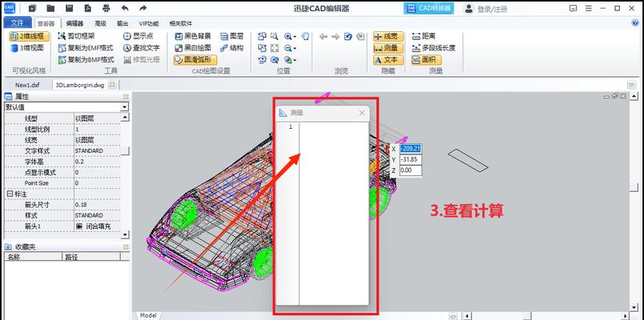Click the zoom out magnifier icon
Screen dimensions: 644x320
pos(288,48)
